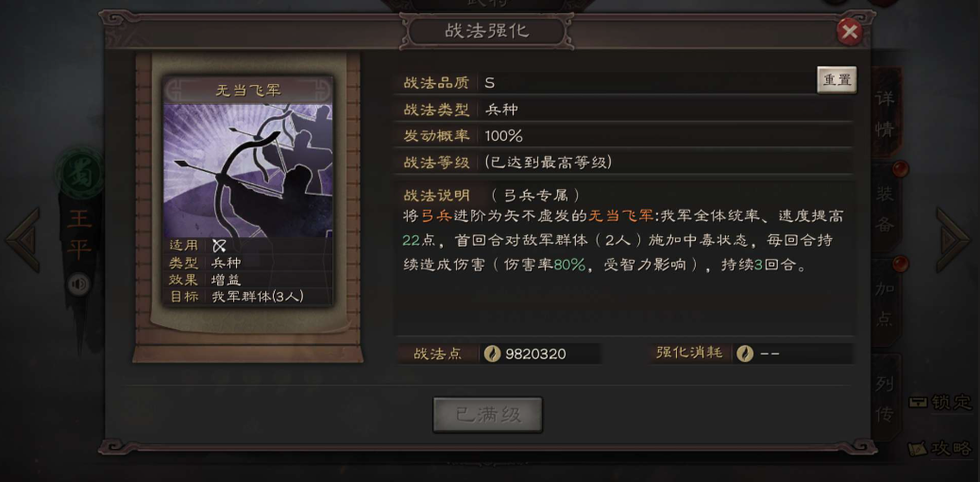Click the 战法点 currency feather icon
Viewport: 980px width, 482px height.
point(492,353)
